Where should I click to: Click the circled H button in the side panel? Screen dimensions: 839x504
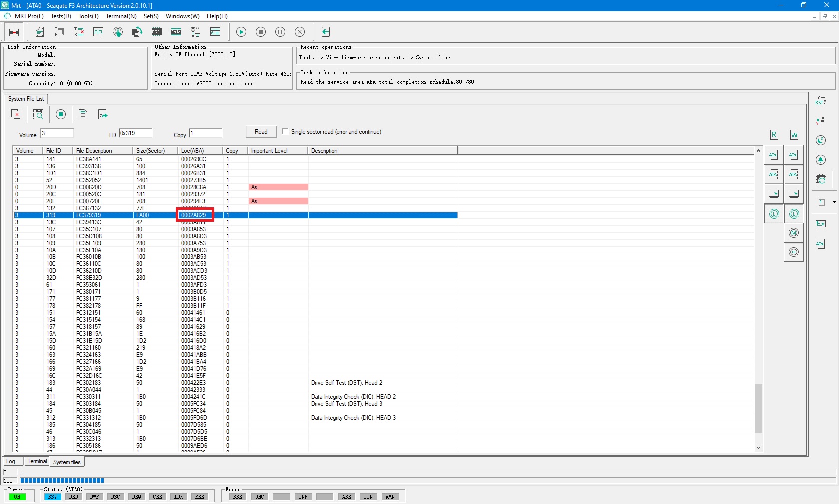[794, 252]
